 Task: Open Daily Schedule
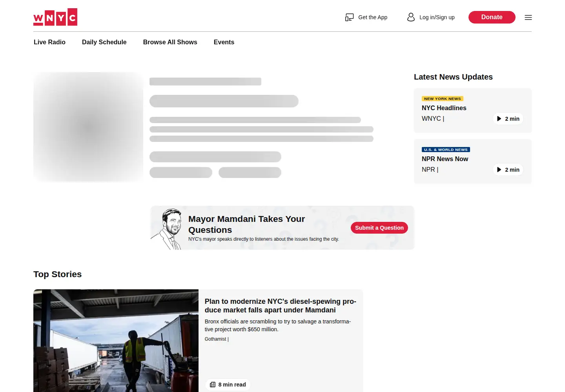tap(104, 42)
